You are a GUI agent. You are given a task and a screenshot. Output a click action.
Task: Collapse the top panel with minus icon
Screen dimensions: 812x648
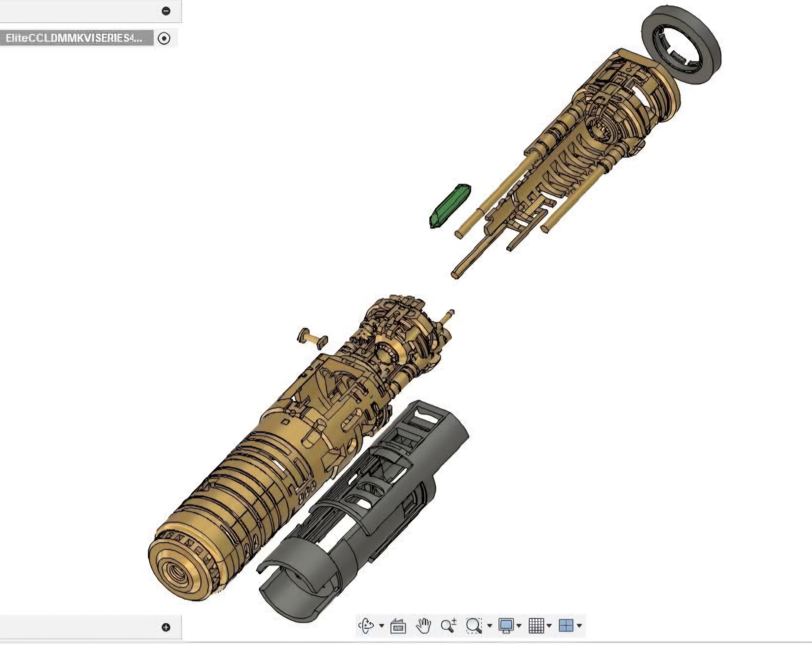tap(166, 11)
